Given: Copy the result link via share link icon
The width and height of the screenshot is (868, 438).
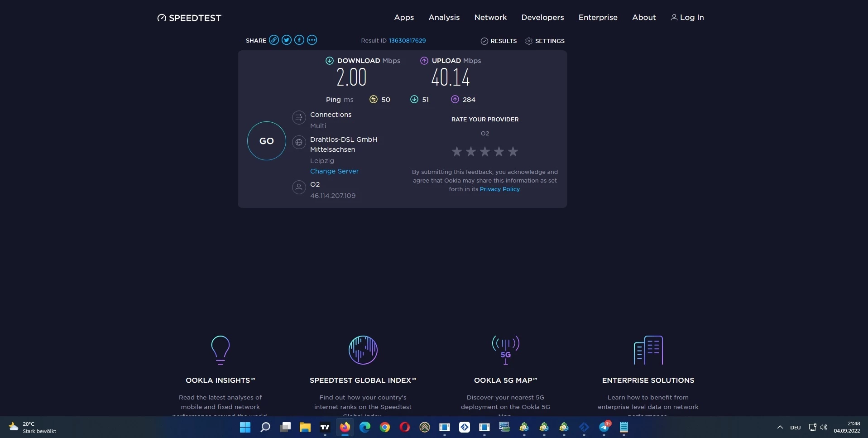Looking at the screenshot, I should point(274,40).
